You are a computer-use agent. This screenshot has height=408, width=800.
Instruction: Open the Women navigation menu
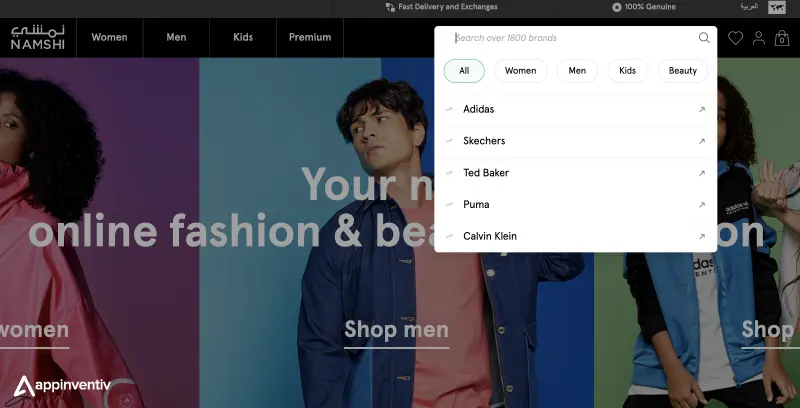click(x=109, y=37)
